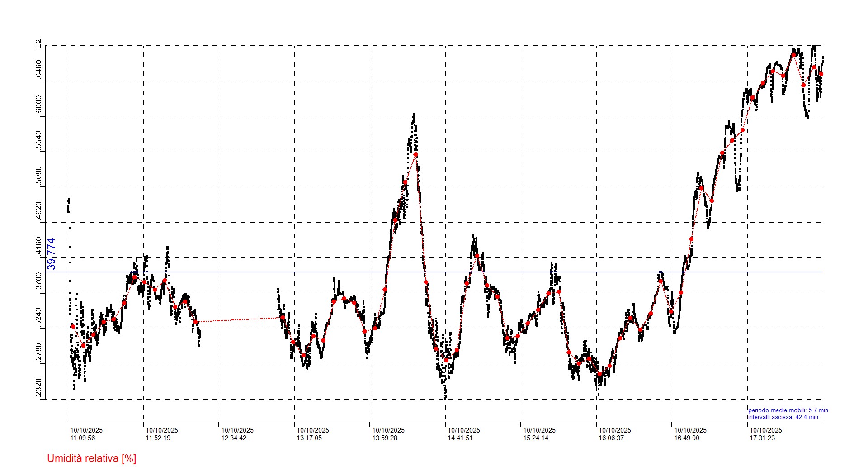Click the red 'Umidità relativa [%]' legend label
Viewport: 868px width, 467px height.
tap(91, 458)
